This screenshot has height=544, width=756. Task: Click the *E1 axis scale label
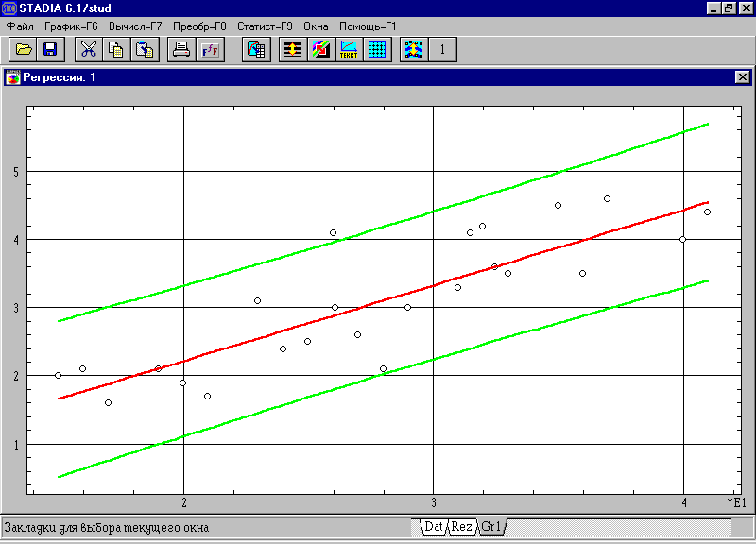[737, 502]
